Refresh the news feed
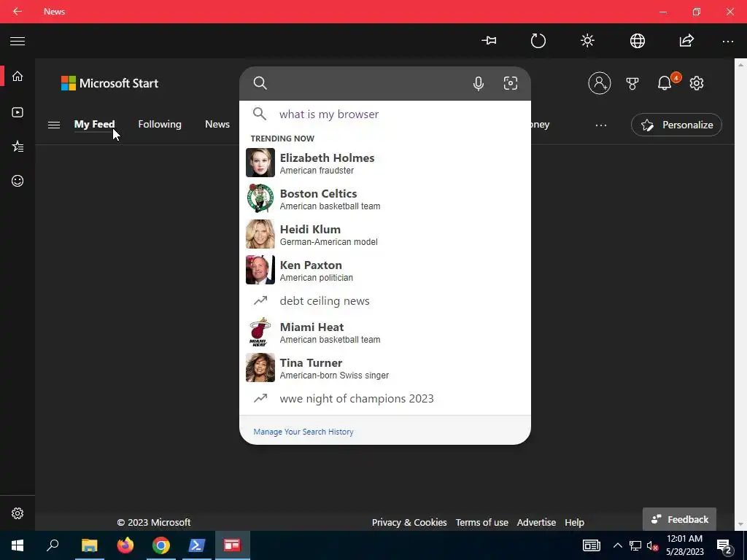Screen dimensions: 747x560 538,41
